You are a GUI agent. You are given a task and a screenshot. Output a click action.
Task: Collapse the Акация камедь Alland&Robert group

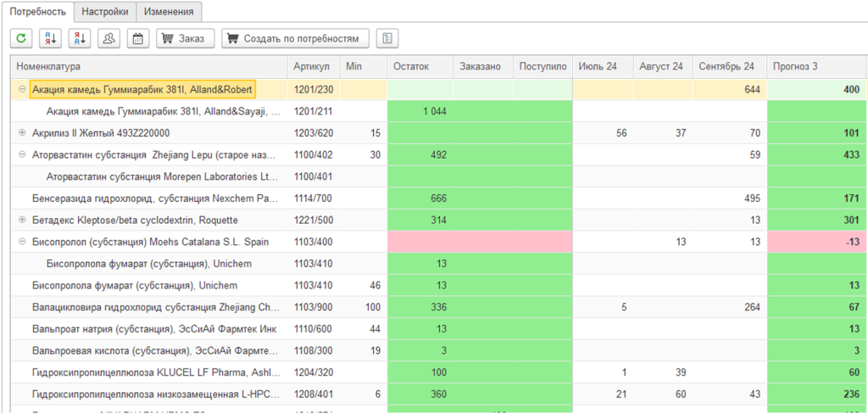point(22,89)
